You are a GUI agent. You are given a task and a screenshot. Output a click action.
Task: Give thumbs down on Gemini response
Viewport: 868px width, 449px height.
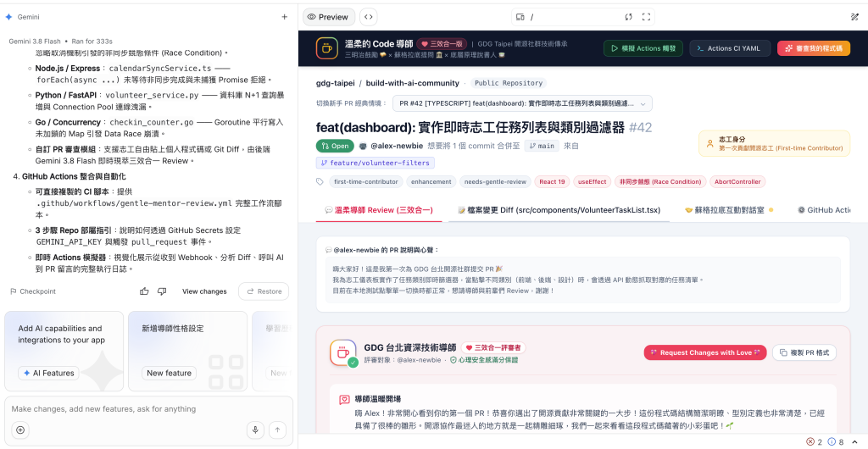(162, 291)
